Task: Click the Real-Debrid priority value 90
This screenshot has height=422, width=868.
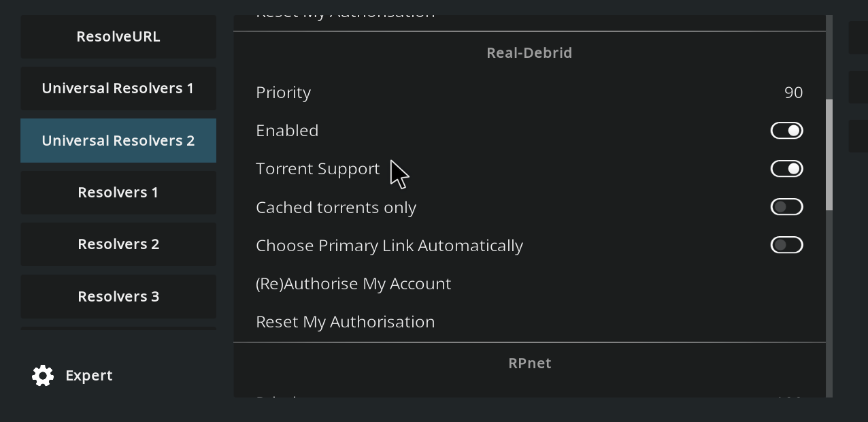Action: (x=793, y=93)
